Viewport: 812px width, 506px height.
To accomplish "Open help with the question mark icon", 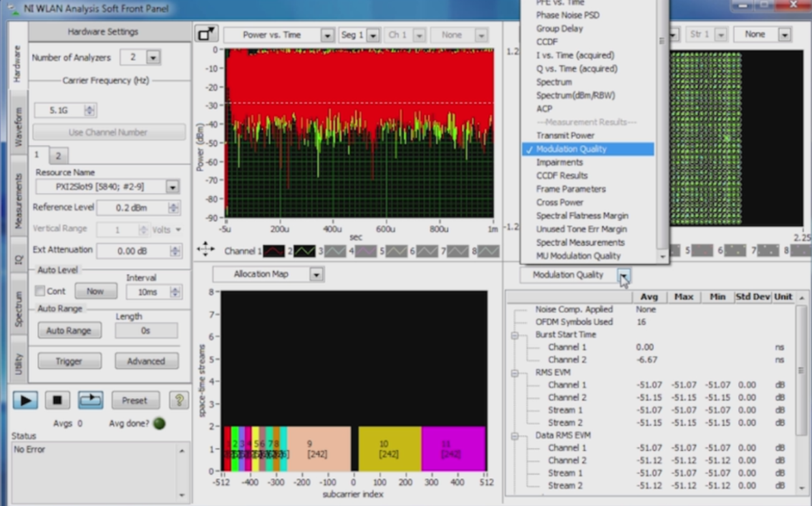I will point(178,400).
